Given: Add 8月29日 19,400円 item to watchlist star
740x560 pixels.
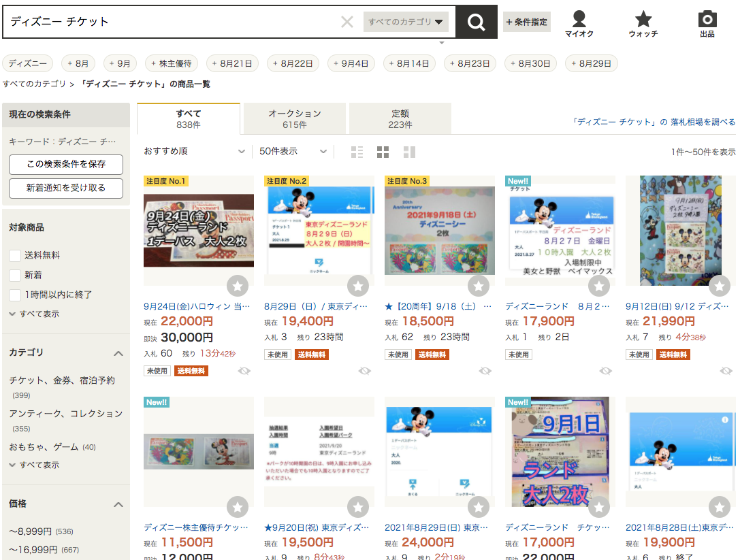Looking at the screenshot, I should point(358,285).
